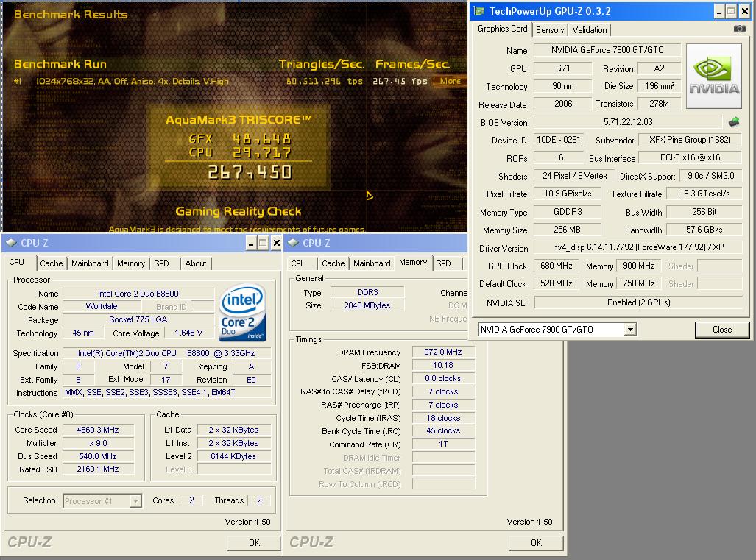
Task: Click the Core Voltage 1.648 V value
Action: point(188,333)
